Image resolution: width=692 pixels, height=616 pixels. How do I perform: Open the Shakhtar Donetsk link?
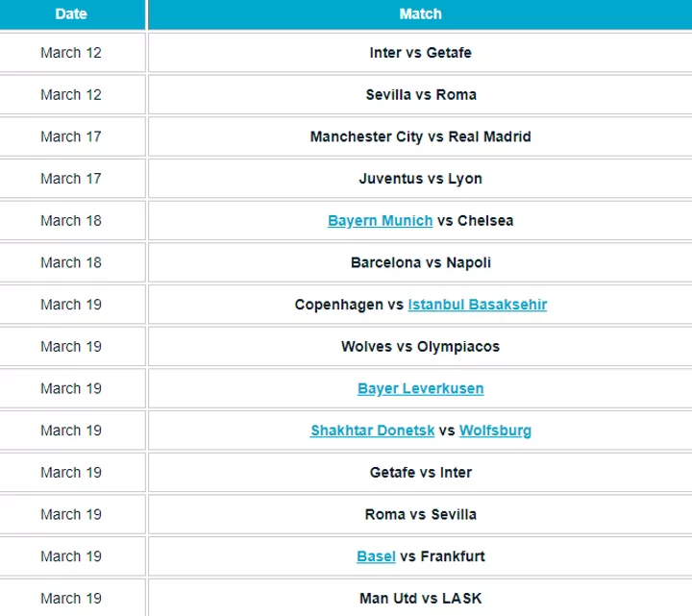[372, 431]
